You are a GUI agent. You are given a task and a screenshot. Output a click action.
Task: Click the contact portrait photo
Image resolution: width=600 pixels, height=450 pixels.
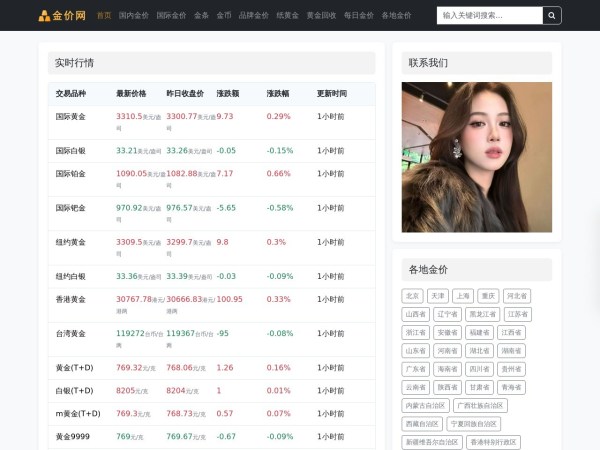pyautogui.click(x=476, y=157)
